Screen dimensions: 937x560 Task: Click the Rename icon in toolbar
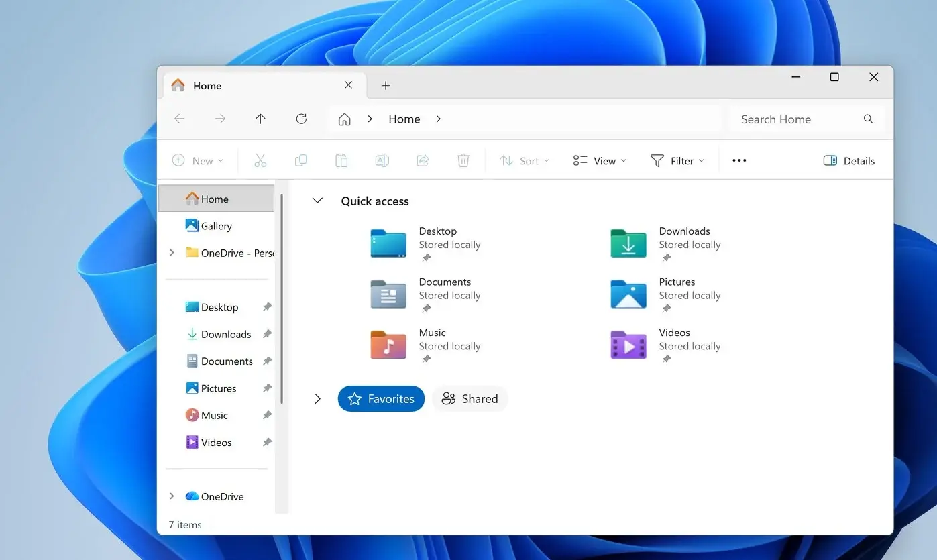[x=382, y=160]
